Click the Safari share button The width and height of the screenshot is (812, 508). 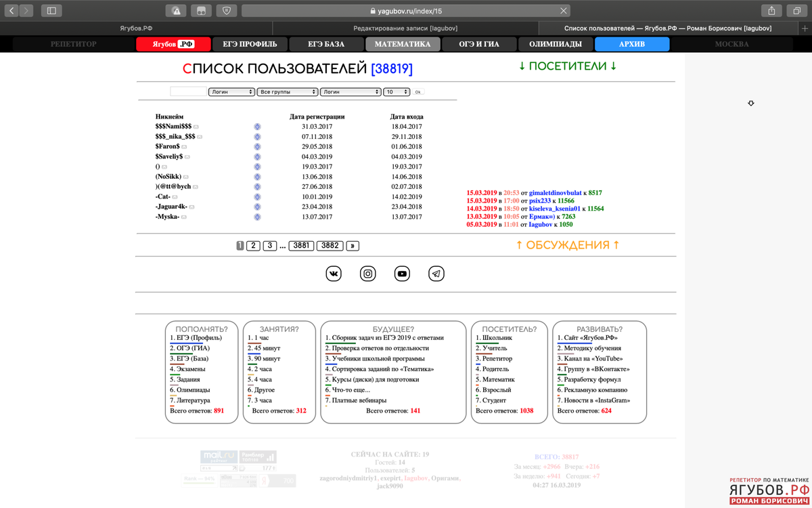pos(771,11)
